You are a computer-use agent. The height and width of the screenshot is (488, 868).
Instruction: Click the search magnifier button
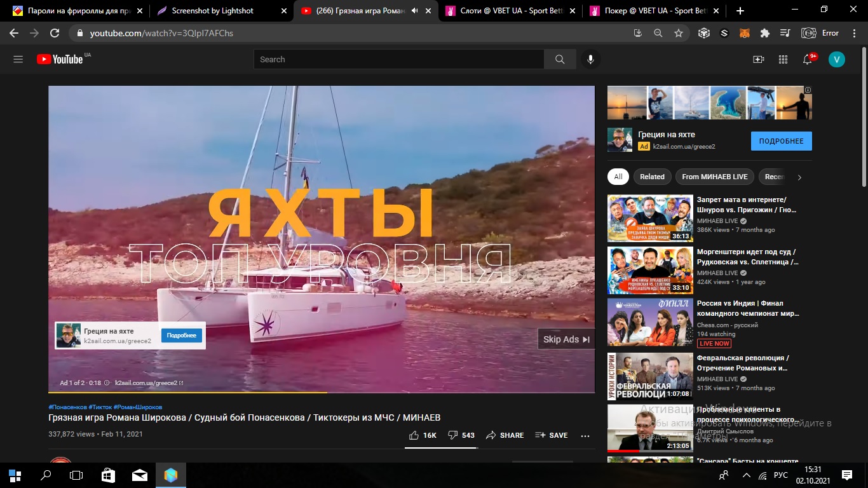(x=560, y=59)
